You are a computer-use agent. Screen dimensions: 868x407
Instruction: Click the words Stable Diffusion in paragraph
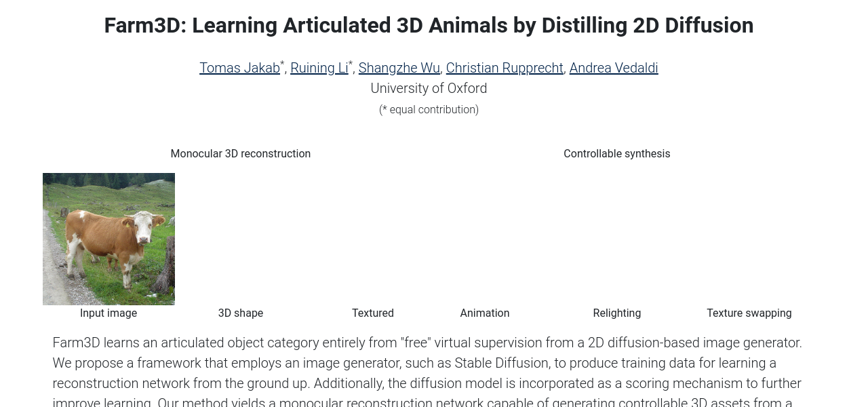click(502, 363)
